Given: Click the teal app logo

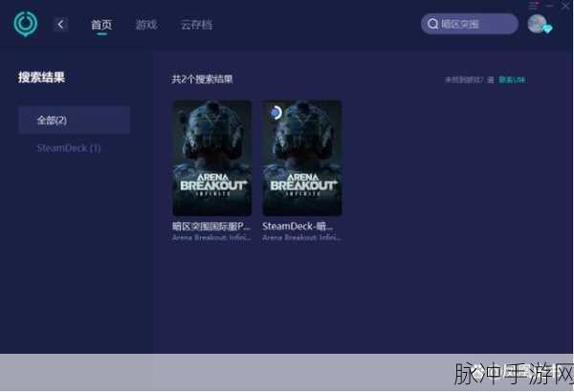Looking at the screenshot, I should (25, 24).
